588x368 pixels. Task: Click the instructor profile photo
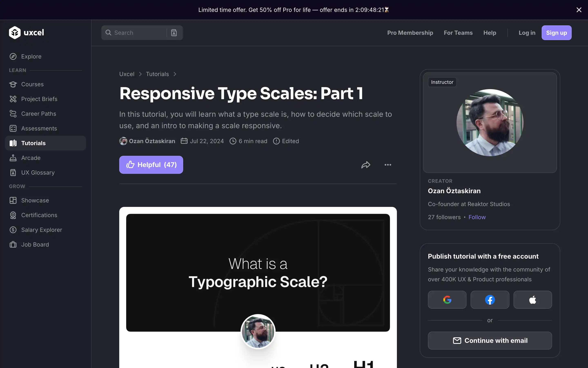pos(490,123)
